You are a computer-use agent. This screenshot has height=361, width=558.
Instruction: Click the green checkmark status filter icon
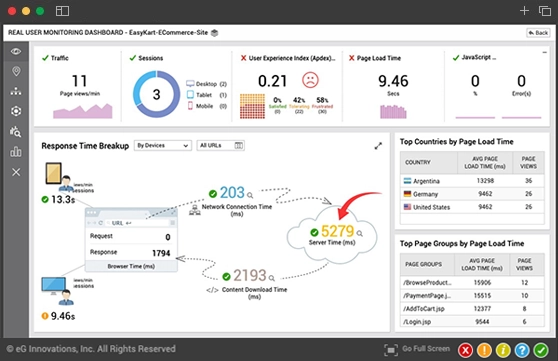(x=541, y=350)
